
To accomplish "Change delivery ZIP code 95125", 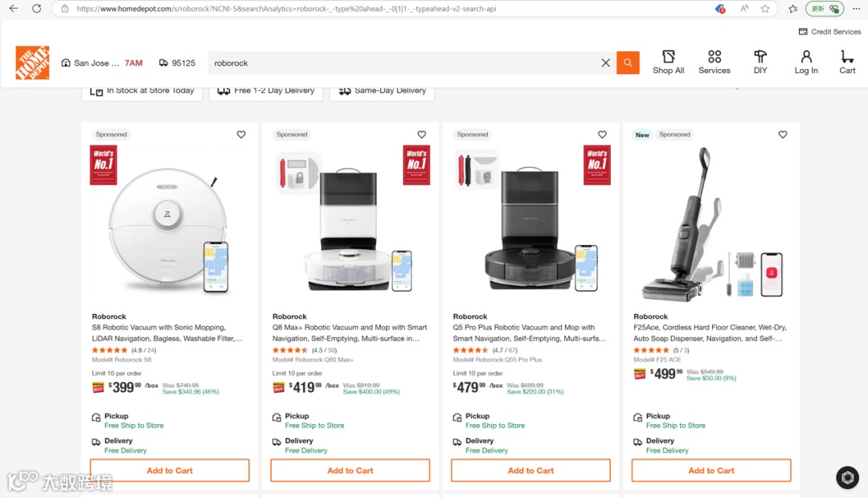I will pos(178,63).
